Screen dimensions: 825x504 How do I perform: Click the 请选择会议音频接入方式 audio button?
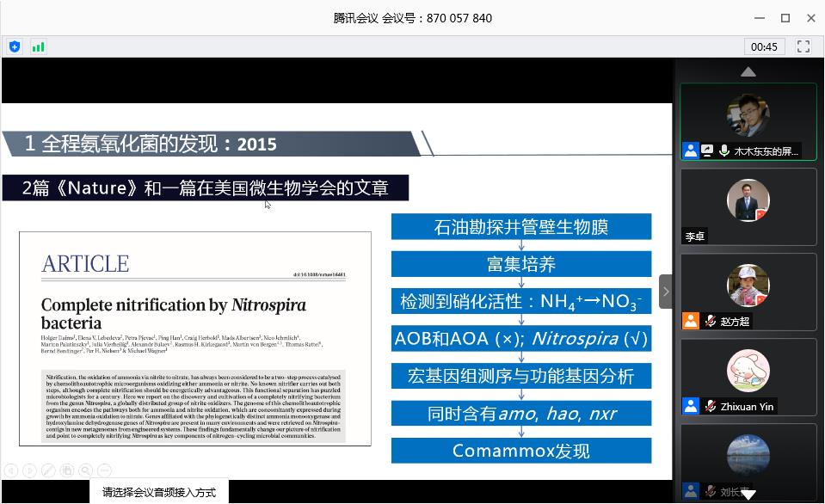tap(158, 492)
